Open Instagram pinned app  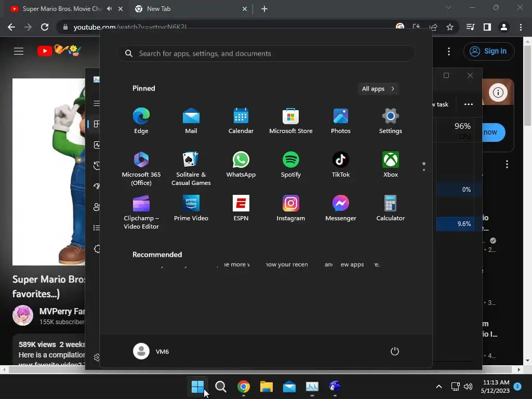point(291,208)
